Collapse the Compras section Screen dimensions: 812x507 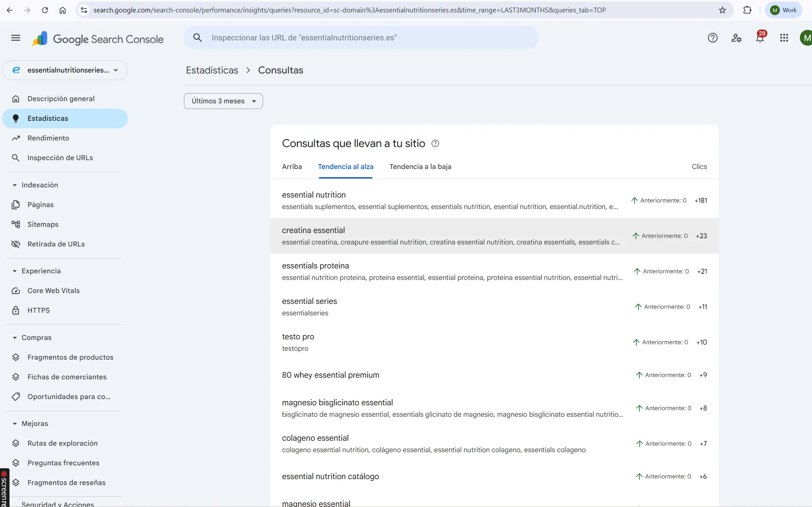14,338
